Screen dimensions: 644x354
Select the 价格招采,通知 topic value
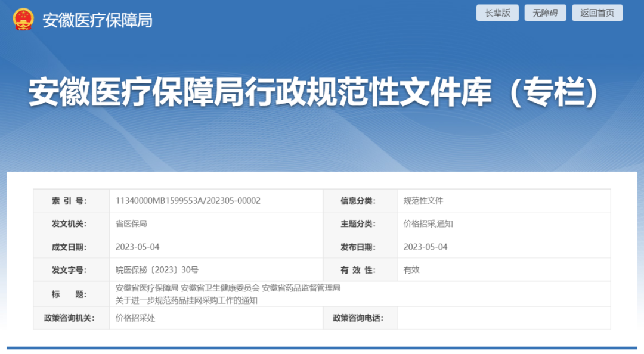(x=428, y=224)
